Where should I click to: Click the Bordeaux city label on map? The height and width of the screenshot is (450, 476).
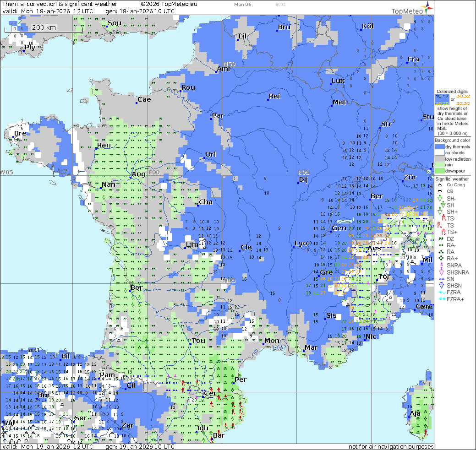pos(137,288)
